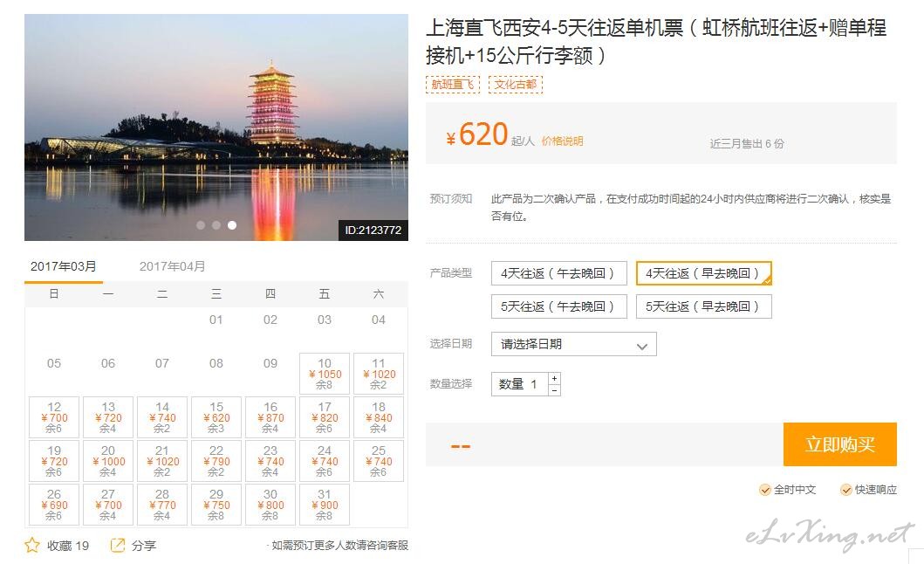This screenshot has height=564, width=924.
Task: Select March 24 priced ¥740
Action: 325,461
